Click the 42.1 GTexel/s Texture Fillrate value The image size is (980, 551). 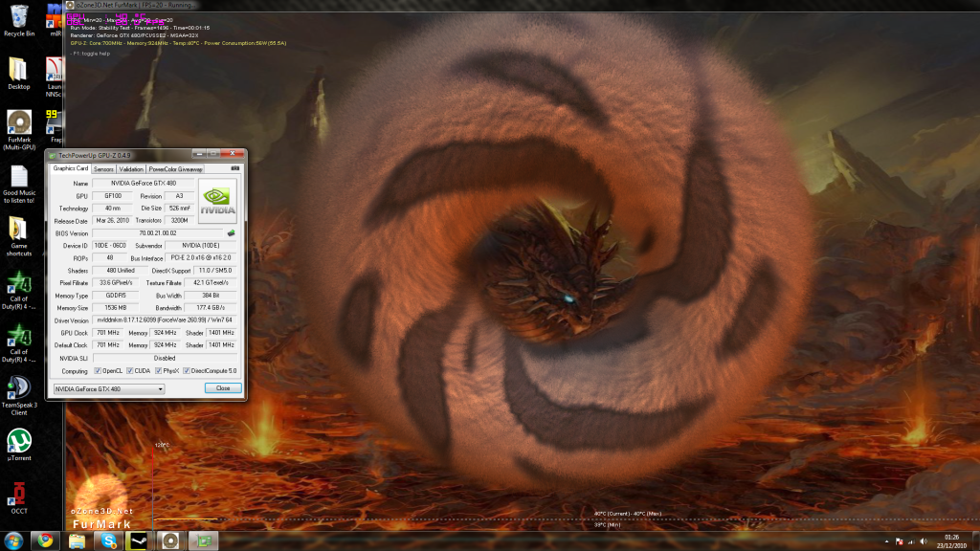(211, 283)
